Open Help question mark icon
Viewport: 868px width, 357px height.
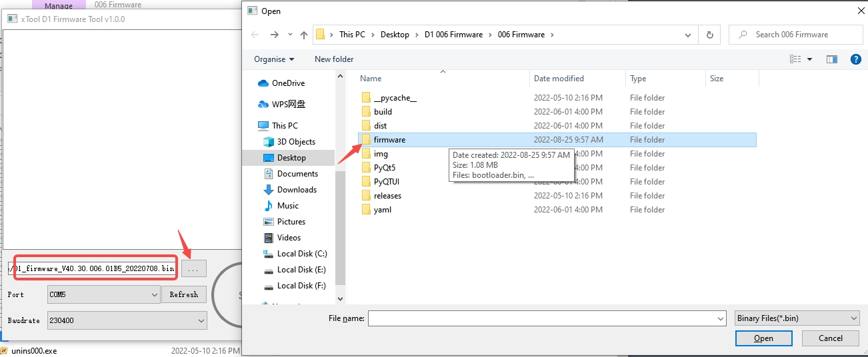(856, 59)
